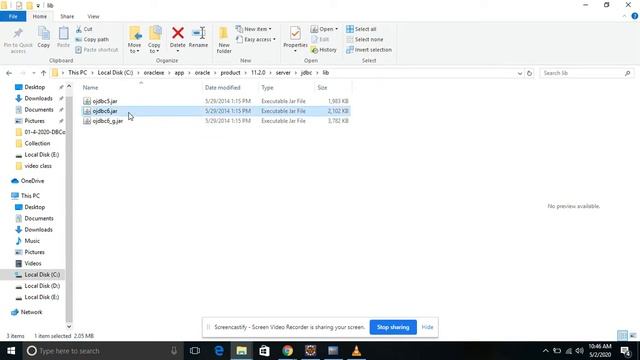Switch to the Home ribbon tab

click(40, 16)
